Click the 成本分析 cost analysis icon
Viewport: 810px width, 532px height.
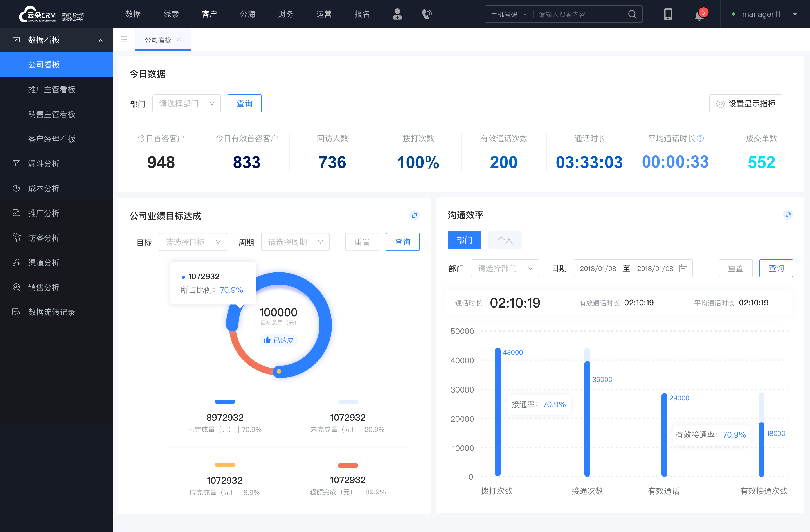15,188
